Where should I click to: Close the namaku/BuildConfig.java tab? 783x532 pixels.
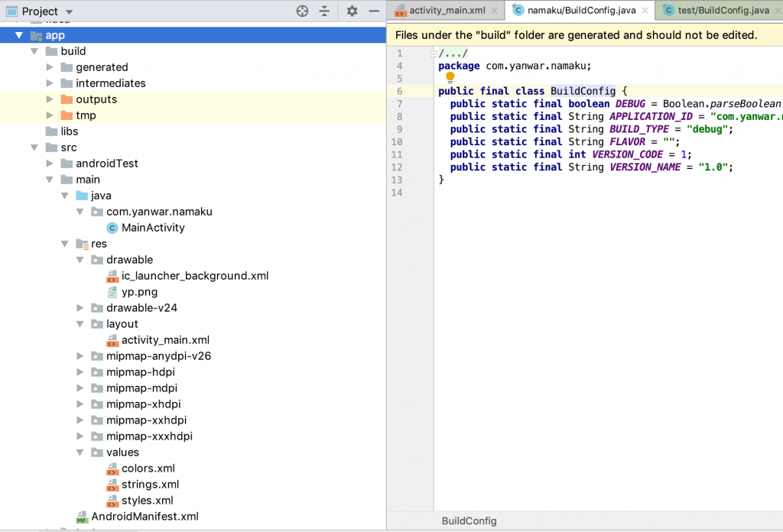[646, 10]
